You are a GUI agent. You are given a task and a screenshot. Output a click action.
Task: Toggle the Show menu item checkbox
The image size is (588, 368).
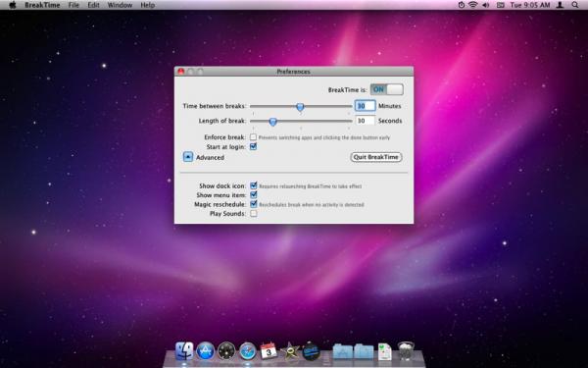point(254,195)
